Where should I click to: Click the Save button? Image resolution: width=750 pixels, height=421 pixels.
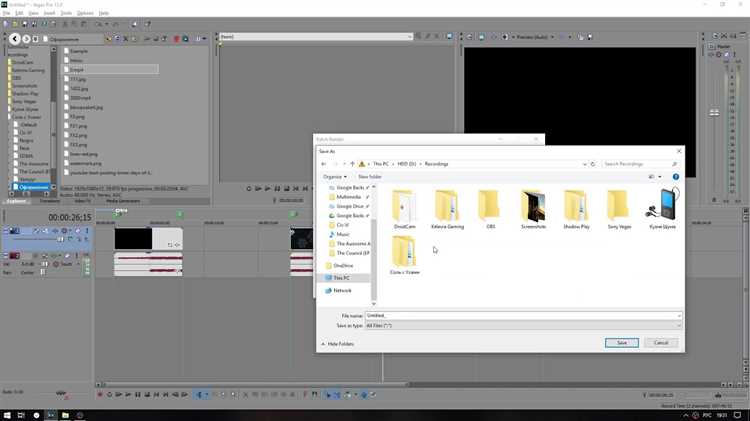[621, 343]
